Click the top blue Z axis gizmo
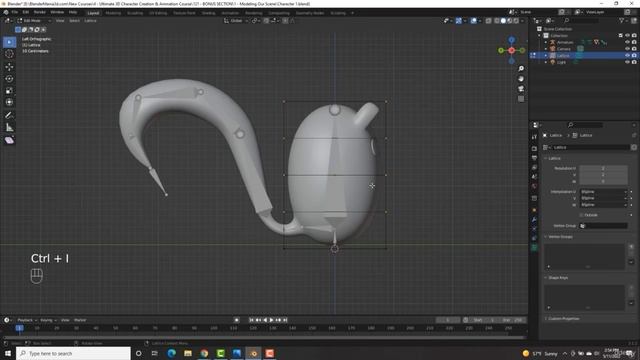 (511, 40)
